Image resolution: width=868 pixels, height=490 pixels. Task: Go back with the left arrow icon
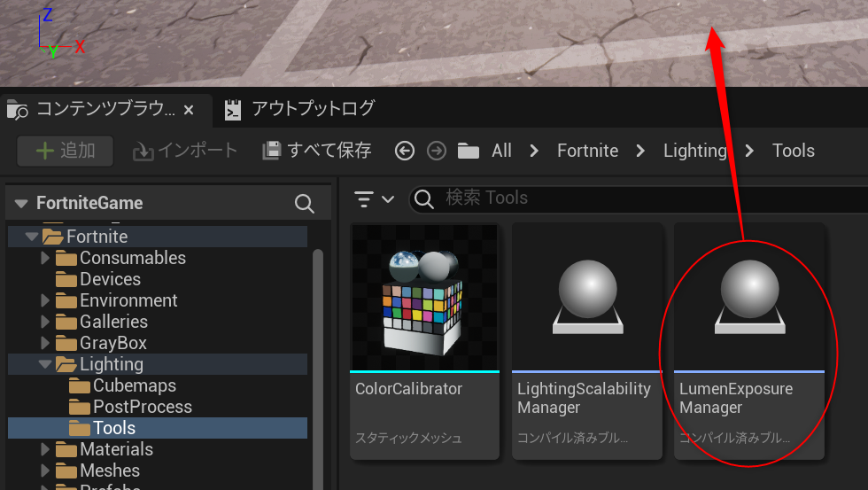pos(405,151)
